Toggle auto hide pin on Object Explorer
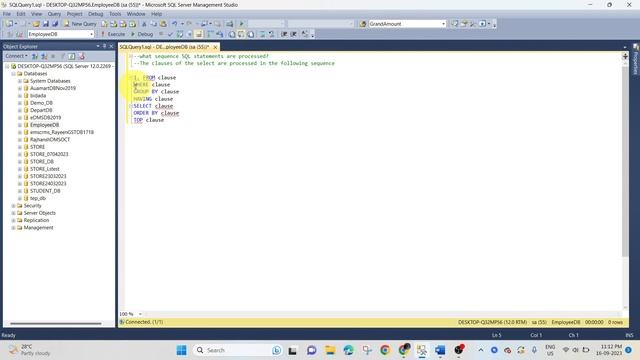Screen dimensions: 640x360 [104, 46]
